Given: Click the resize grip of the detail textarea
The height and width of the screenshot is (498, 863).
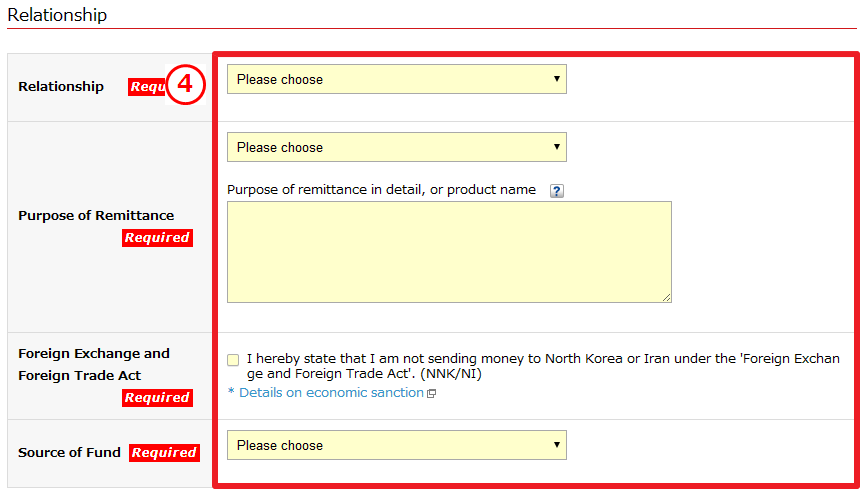Looking at the screenshot, I should click(x=666, y=297).
